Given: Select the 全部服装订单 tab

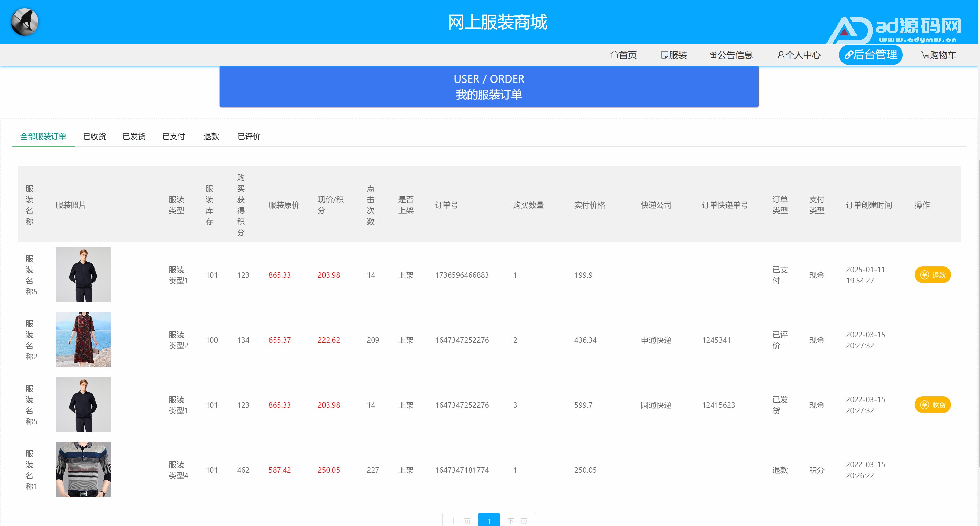Looking at the screenshot, I should (x=43, y=136).
